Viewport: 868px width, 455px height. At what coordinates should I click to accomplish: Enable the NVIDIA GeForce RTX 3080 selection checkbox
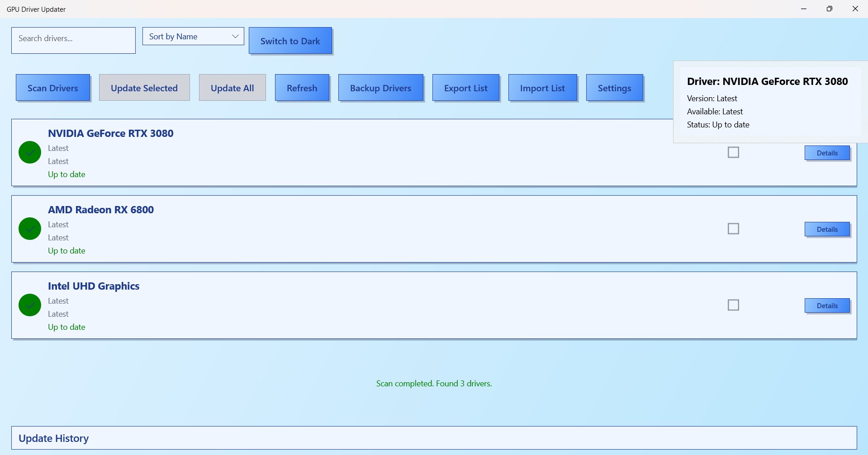click(x=733, y=152)
